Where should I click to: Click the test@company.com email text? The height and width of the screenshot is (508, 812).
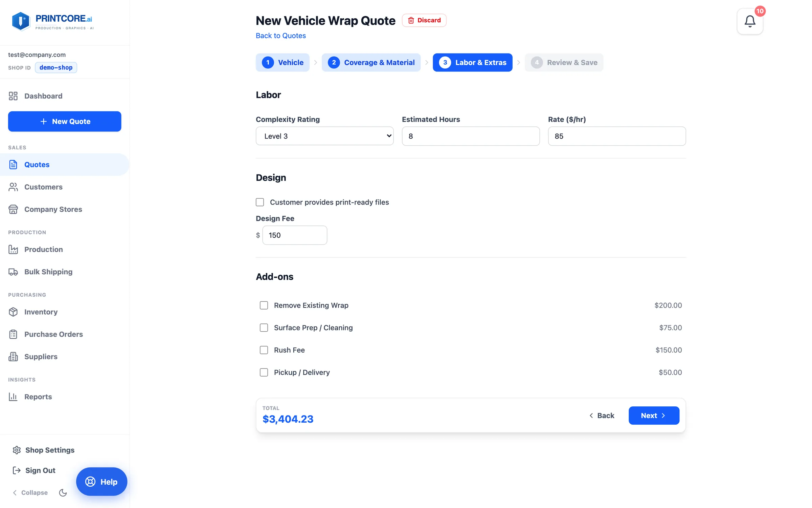[37, 55]
